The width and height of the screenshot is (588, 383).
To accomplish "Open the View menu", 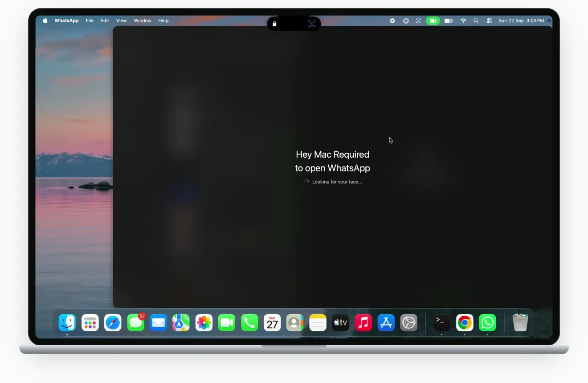I will coord(121,20).
